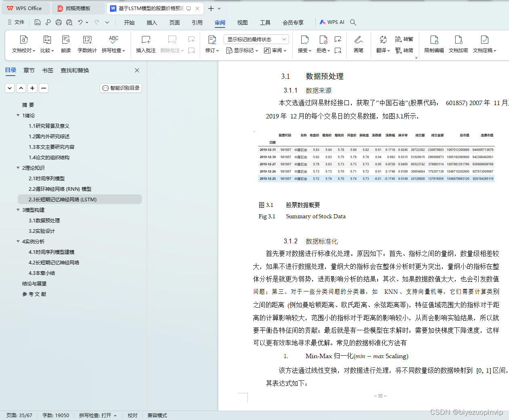Open the 插入 ribbon tab
509x420 pixels.
152,22
